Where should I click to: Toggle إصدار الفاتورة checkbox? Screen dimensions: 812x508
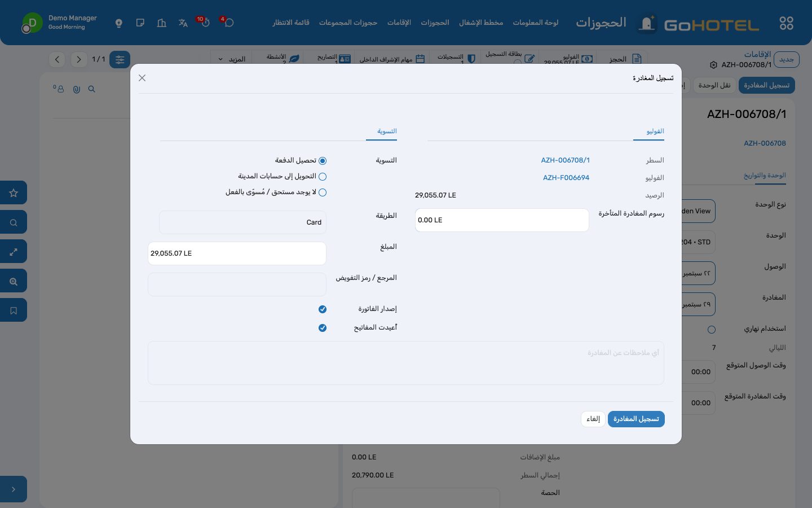coord(323,309)
